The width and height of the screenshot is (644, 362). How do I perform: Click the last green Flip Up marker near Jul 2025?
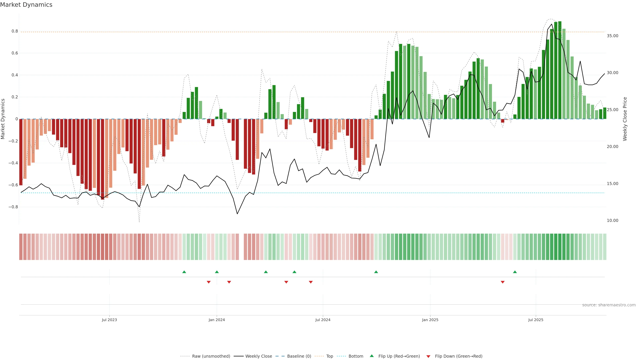point(515,272)
